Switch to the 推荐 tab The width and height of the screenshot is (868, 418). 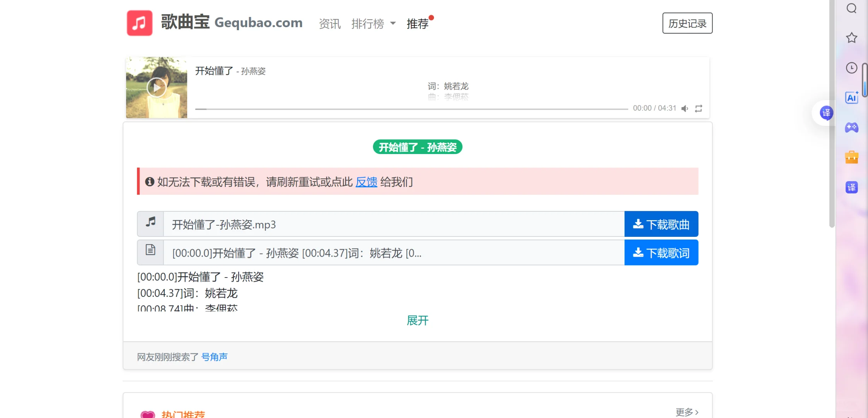pos(417,24)
